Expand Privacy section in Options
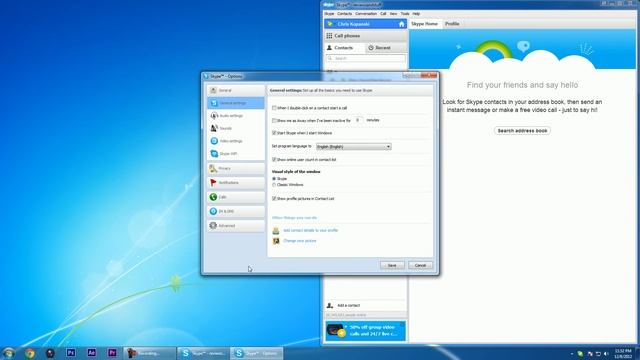Screen dimensions: 640x360 click(236, 168)
